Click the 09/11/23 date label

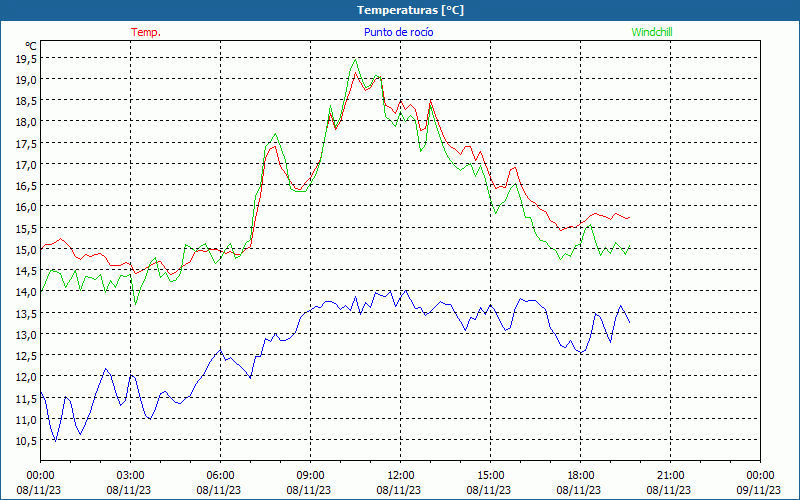pos(759,490)
